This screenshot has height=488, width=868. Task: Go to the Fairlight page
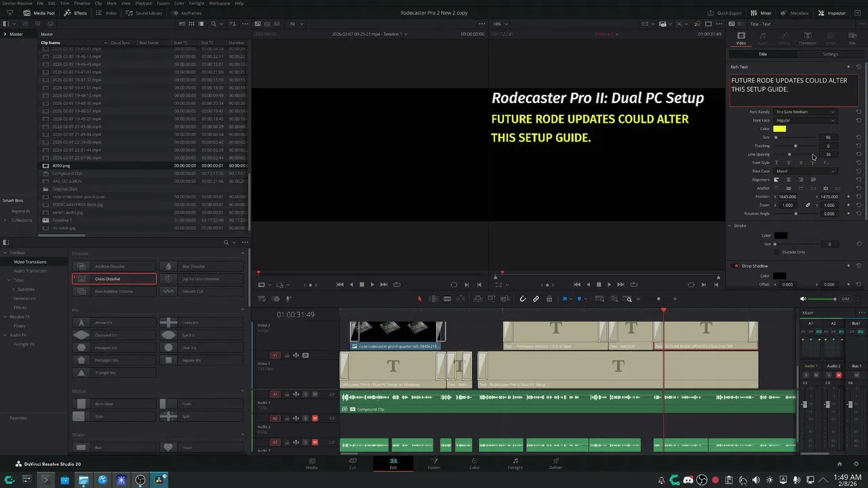[515, 463]
